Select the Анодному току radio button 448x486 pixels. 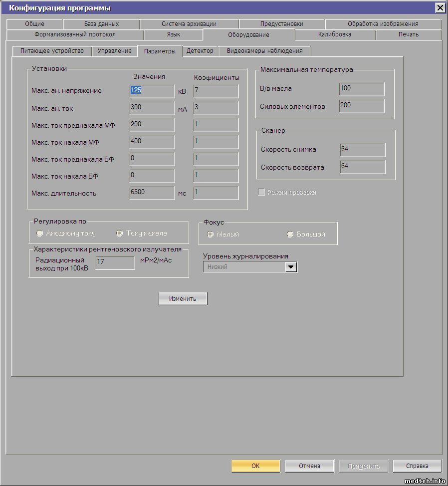click(40, 234)
